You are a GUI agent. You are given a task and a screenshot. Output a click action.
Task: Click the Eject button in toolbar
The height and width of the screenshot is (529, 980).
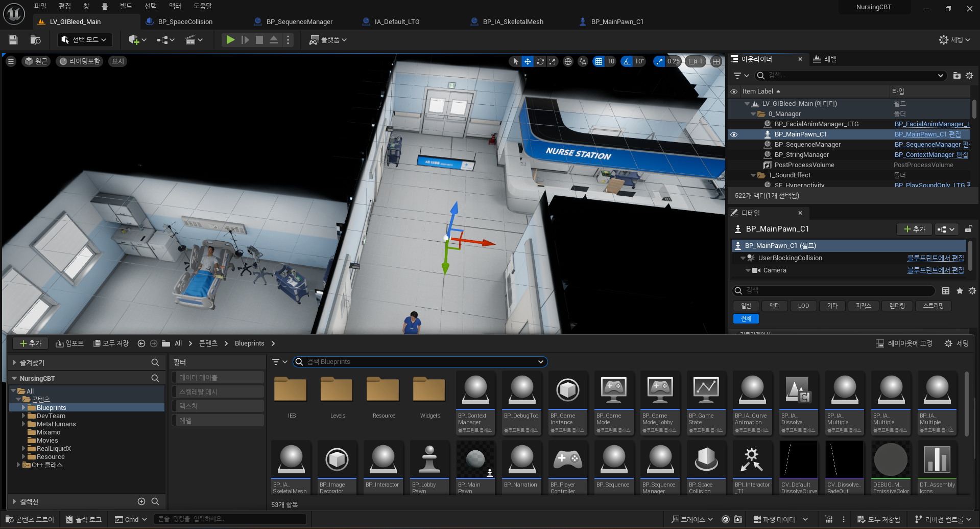tap(274, 40)
